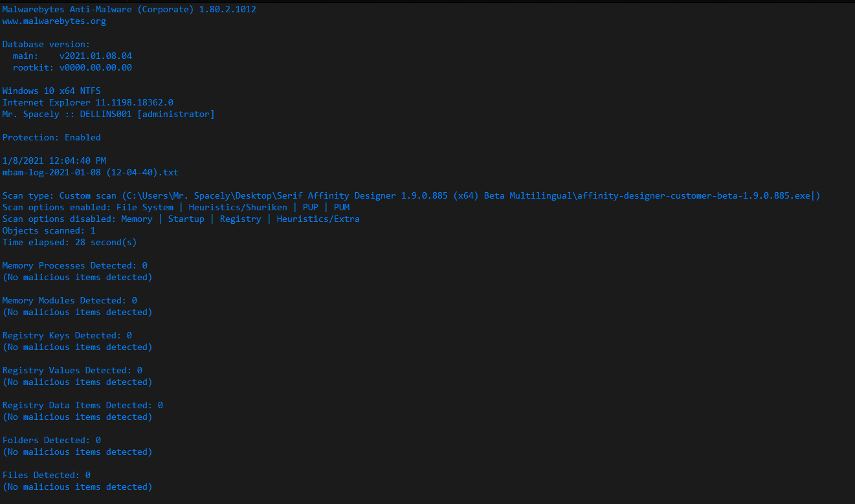Image resolution: width=855 pixels, height=504 pixels.
Task: Click the affinity-designer-customer-beta exe path text
Action: pyautogui.click(x=692, y=196)
